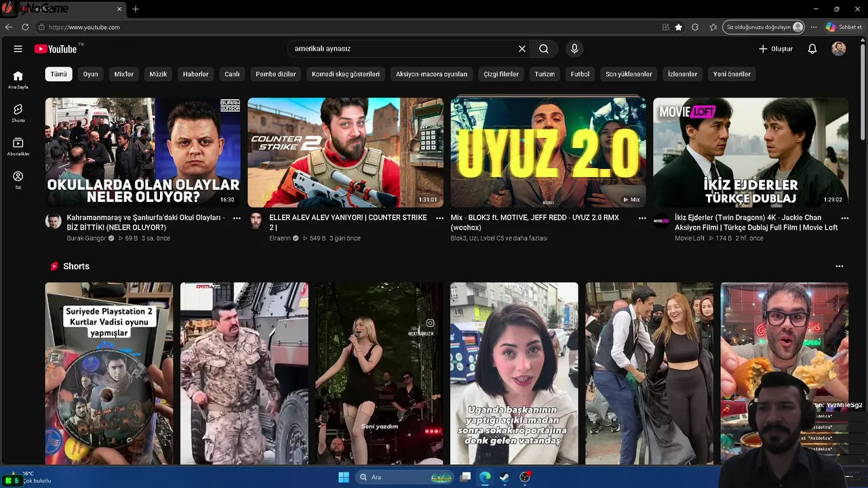Open browser settings three-dots menu
This screenshot has height=488, width=868.
[814, 27]
